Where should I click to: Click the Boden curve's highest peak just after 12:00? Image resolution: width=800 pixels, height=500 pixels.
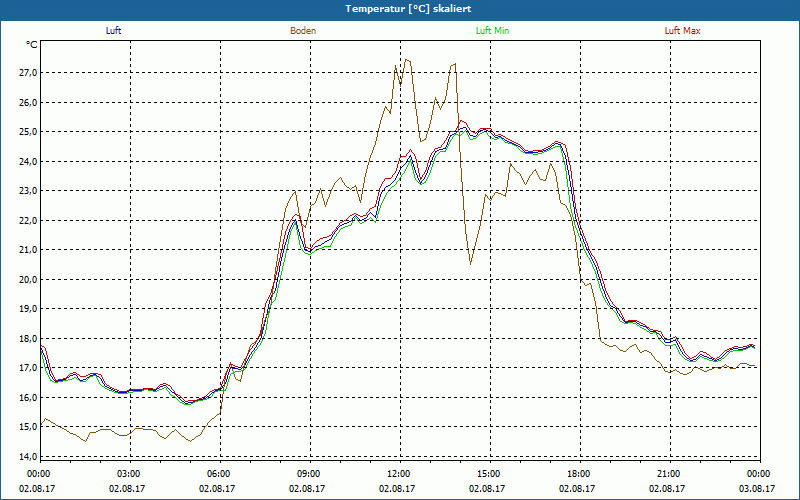pos(407,60)
